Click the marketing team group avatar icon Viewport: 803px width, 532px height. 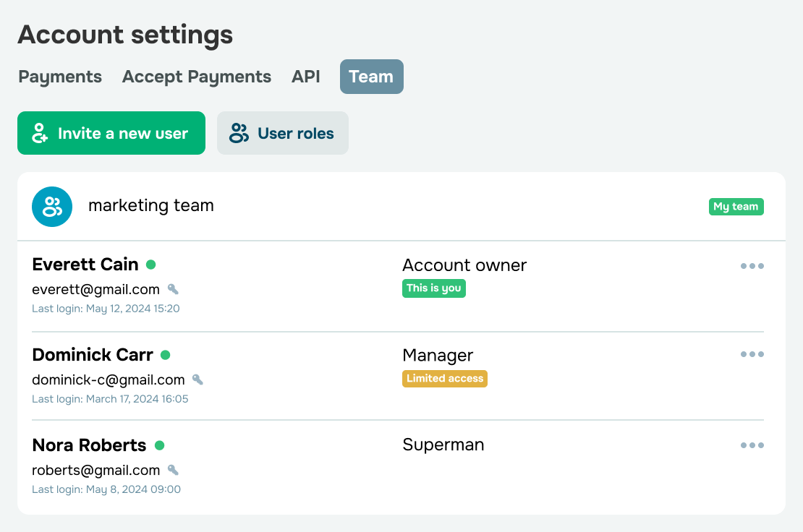[51, 207]
